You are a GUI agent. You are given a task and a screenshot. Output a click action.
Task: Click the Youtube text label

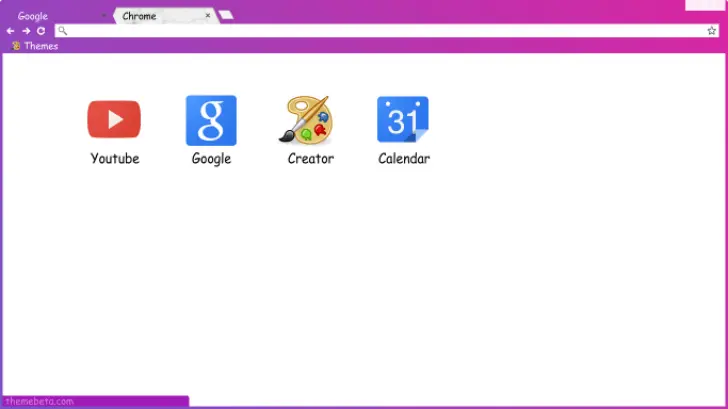pyautogui.click(x=114, y=159)
